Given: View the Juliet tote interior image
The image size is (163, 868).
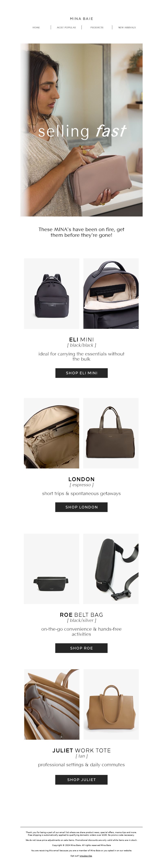Looking at the screenshot, I should pyautogui.click(x=52, y=704).
